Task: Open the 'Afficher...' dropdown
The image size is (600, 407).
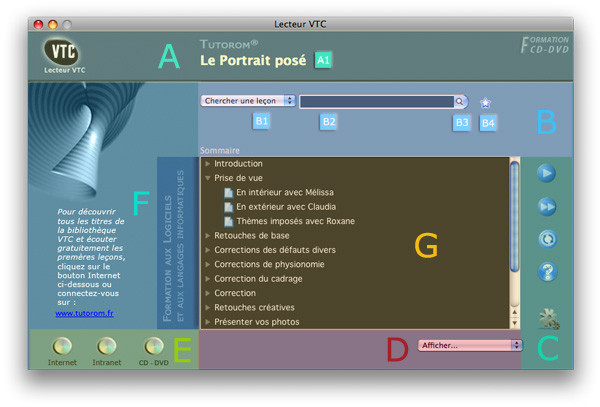Action: pyautogui.click(x=470, y=345)
